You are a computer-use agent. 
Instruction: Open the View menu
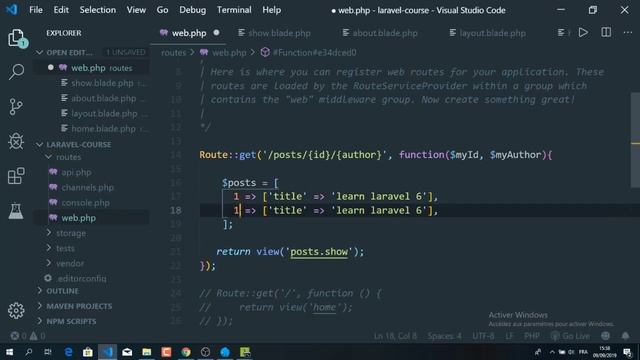click(136, 10)
